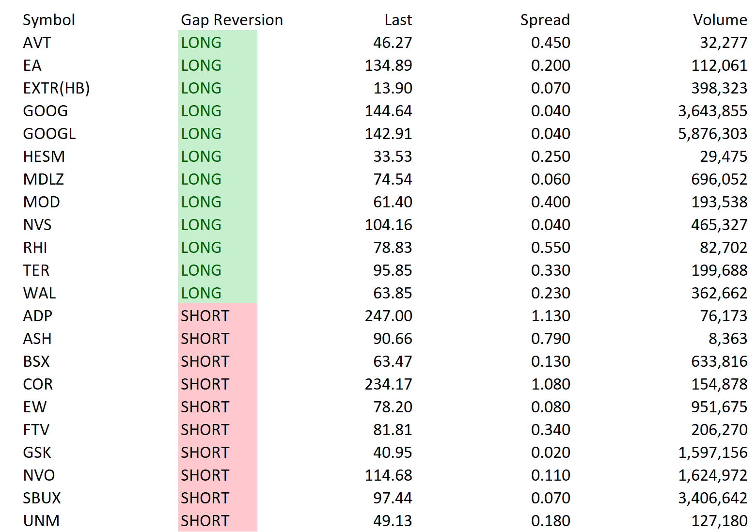Click the green LONG cell for AVT

click(x=218, y=43)
